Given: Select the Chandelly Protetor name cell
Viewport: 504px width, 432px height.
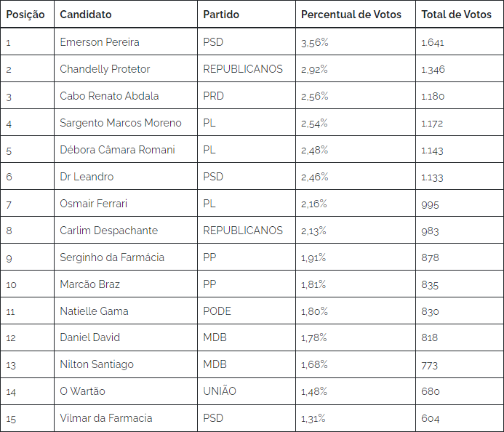Looking at the screenshot, I should pos(126,69).
